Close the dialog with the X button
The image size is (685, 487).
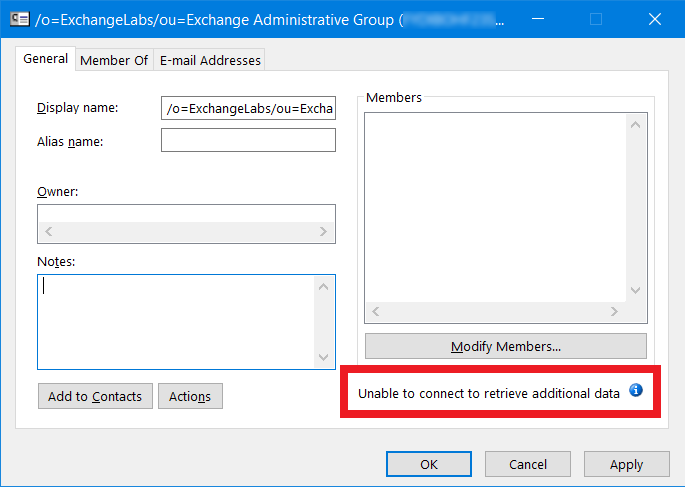pos(654,18)
